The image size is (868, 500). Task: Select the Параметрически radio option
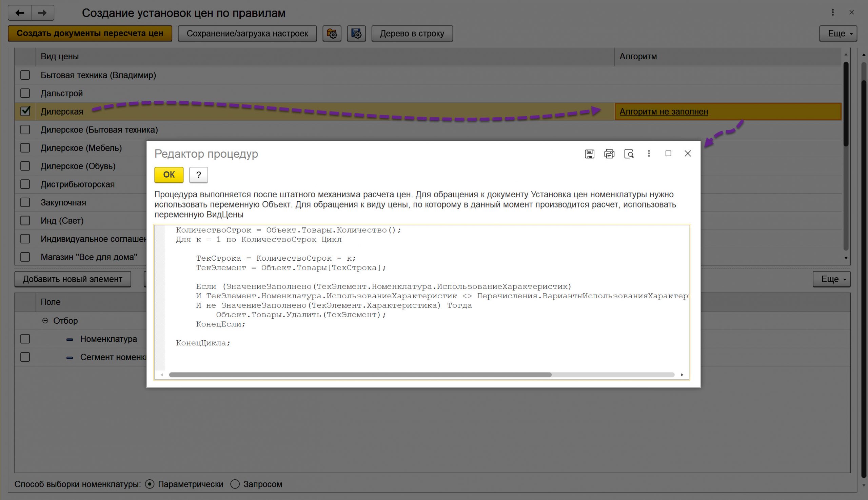[x=150, y=484]
